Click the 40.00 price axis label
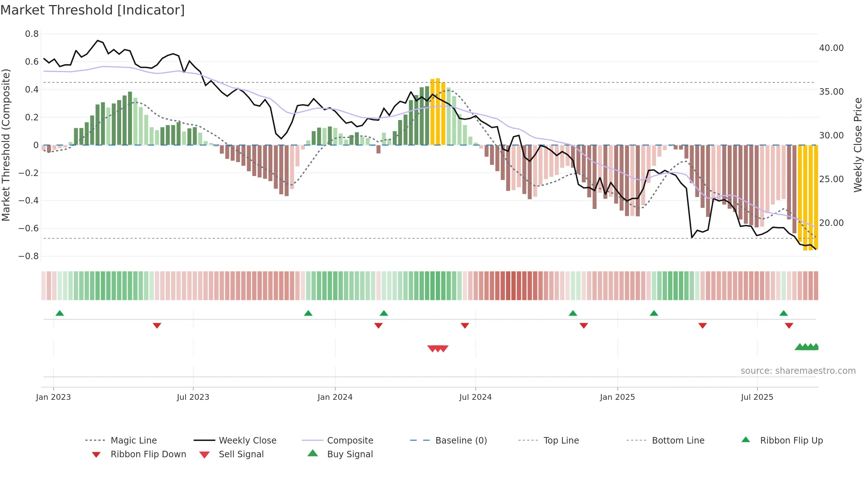Viewport: 868px width, 488px height. pyautogui.click(x=831, y=48)
